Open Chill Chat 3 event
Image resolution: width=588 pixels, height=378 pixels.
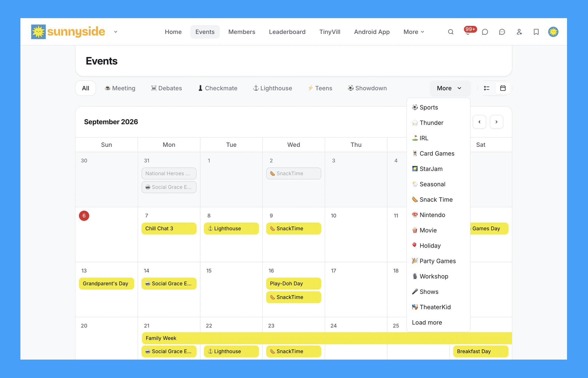[x=169, y=228]
